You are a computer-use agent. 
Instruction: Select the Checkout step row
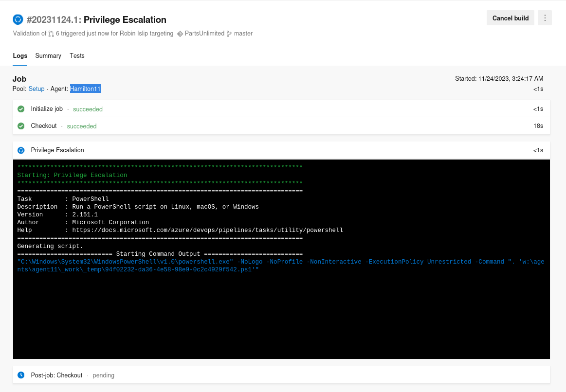[281, 126]
